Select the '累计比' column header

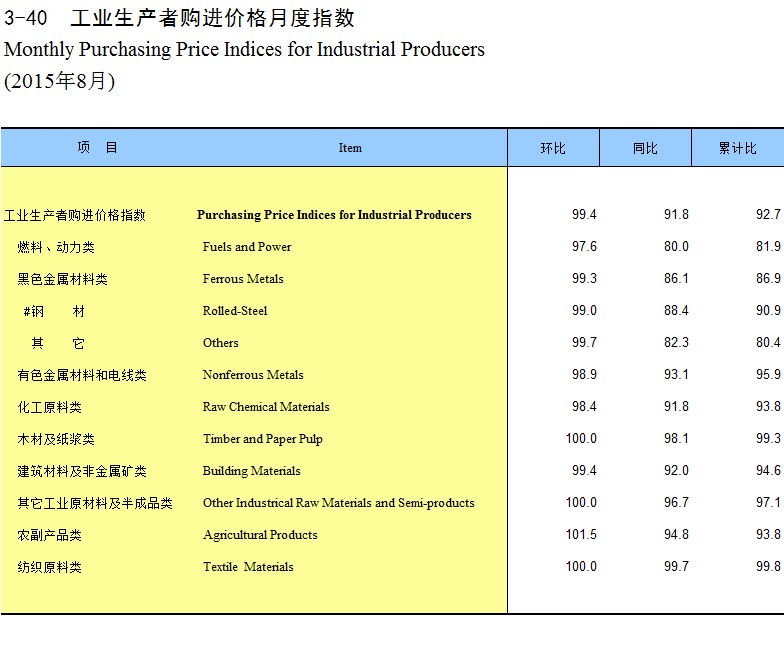tap(738, 148)
